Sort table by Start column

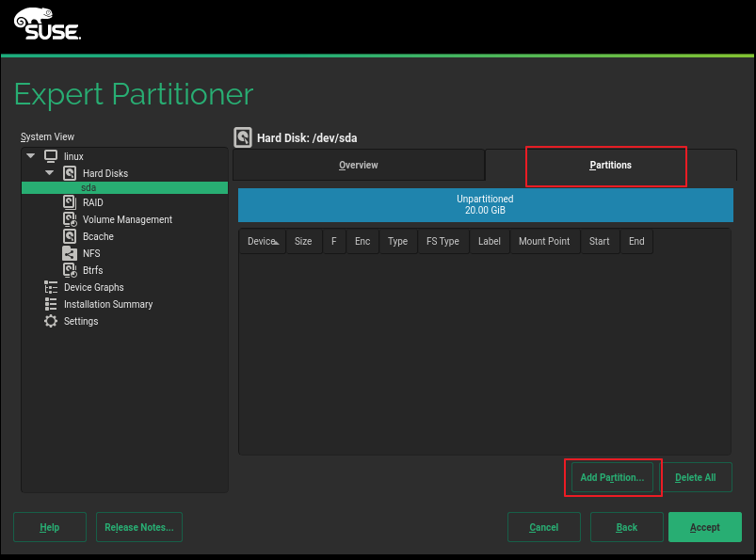600,241
